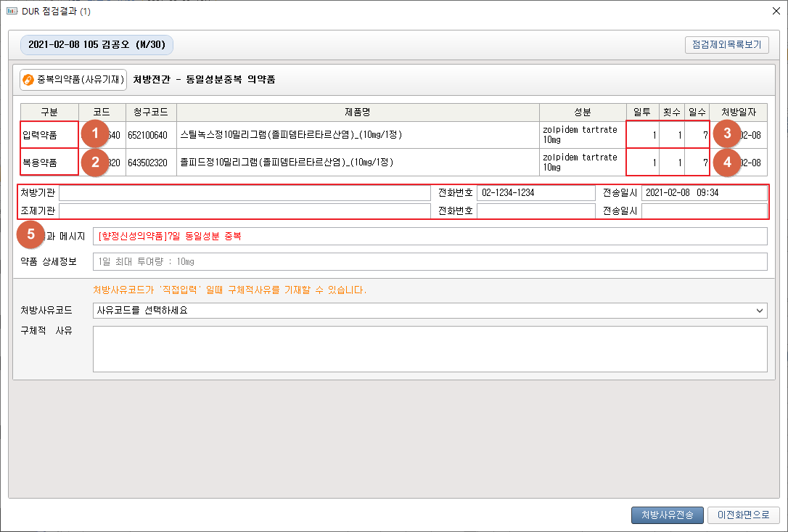The image size is (788, 532).
Task: Click the 이전화면으로 button
Action: (743, 515)
